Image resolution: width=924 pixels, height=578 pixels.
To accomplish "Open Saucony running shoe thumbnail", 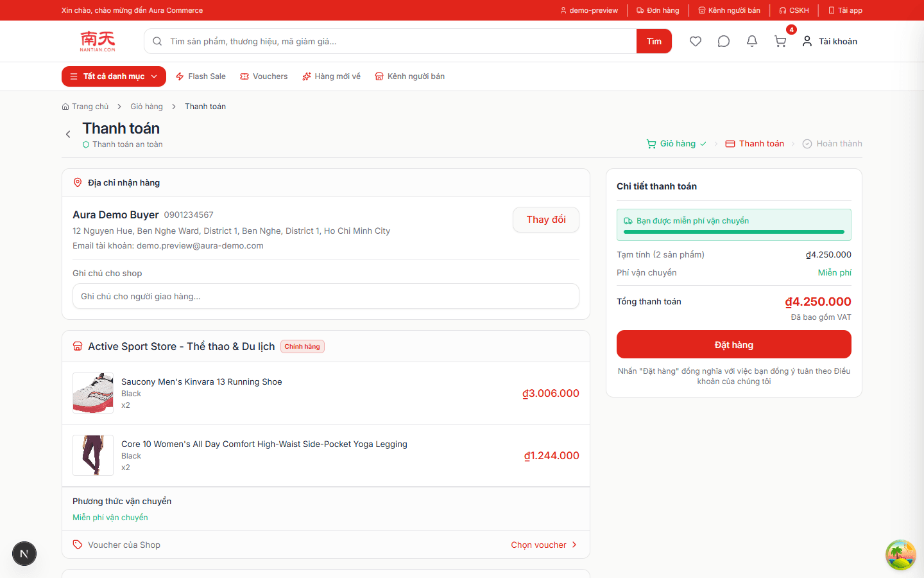I will point(93,393).
